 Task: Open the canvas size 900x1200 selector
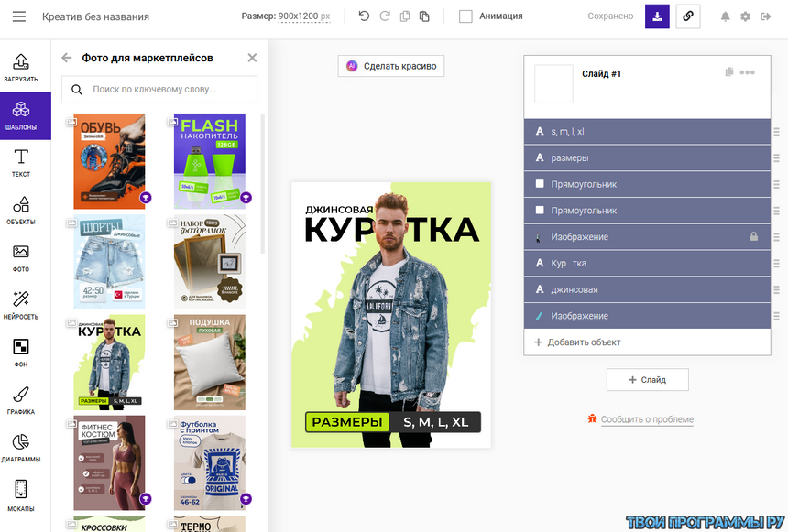point(303,16)
